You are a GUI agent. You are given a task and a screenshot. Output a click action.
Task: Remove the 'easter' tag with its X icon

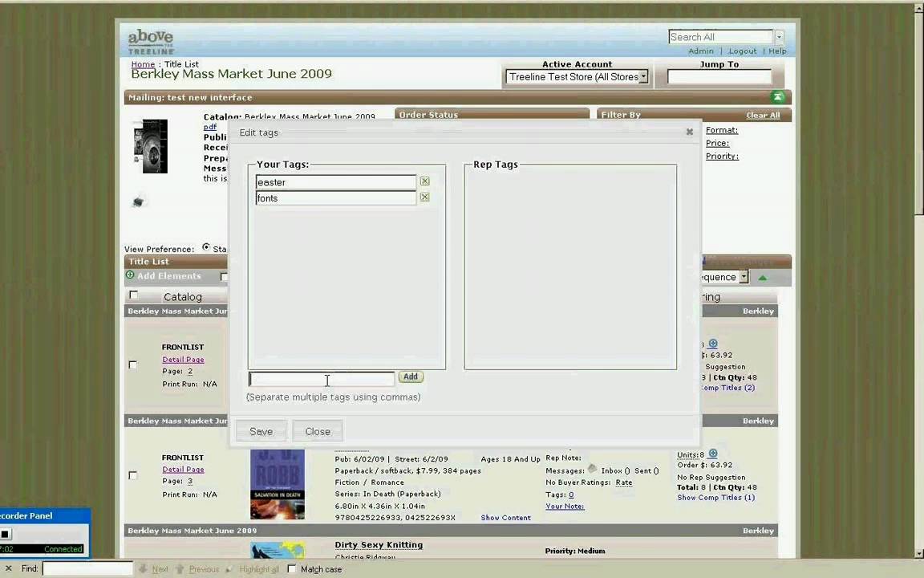point(424,181)
